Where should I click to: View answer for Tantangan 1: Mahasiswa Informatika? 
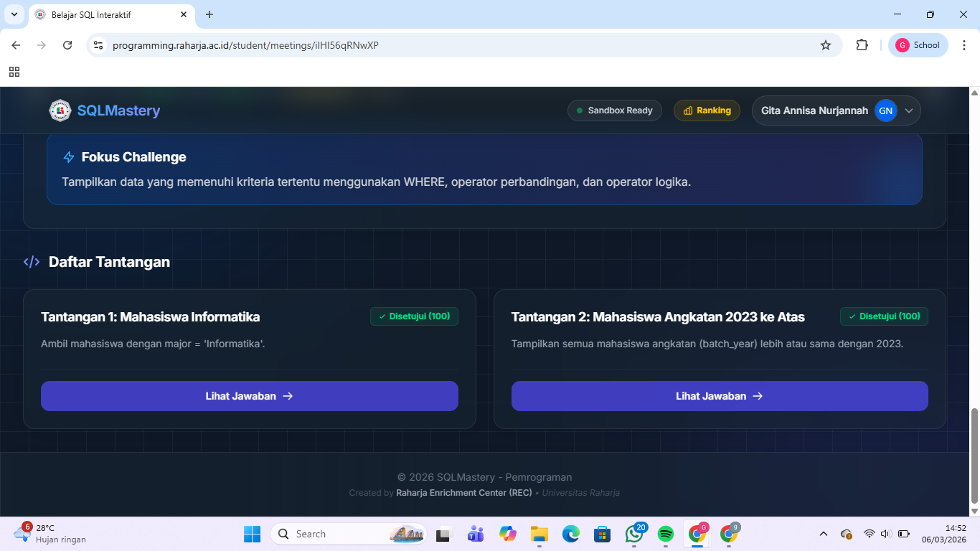tap(249, 396)
